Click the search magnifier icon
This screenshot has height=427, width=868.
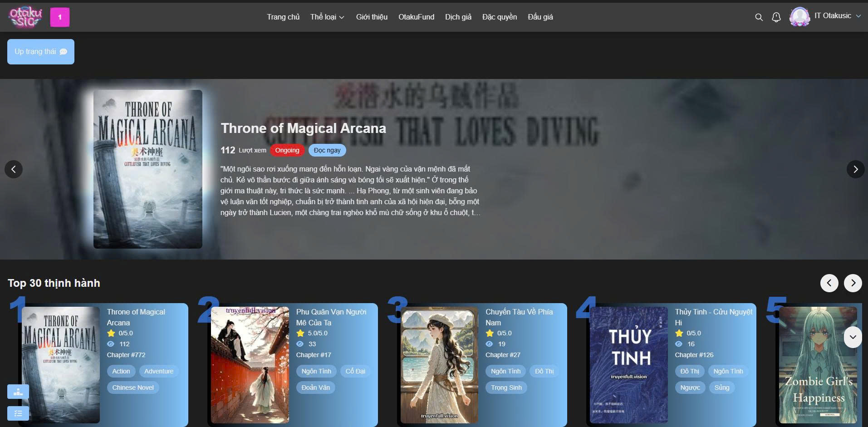pos(759,17)
